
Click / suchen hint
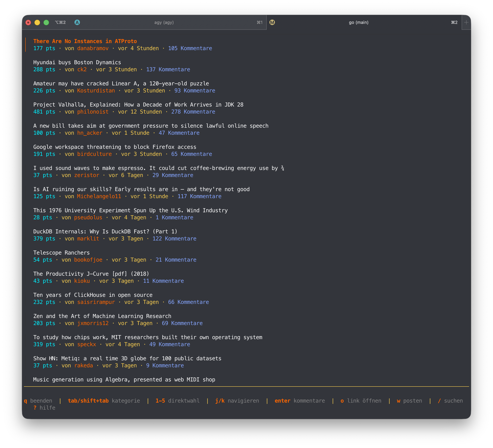click(450, 401)
